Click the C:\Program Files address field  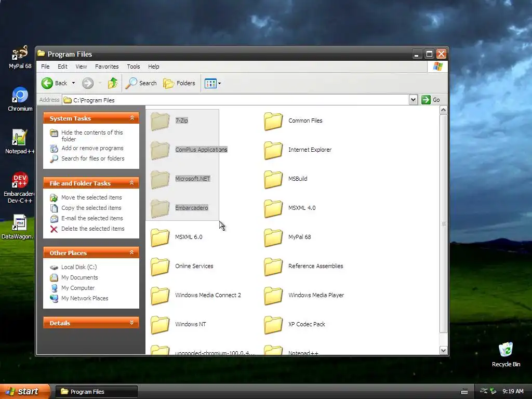[x=236, y=100]
